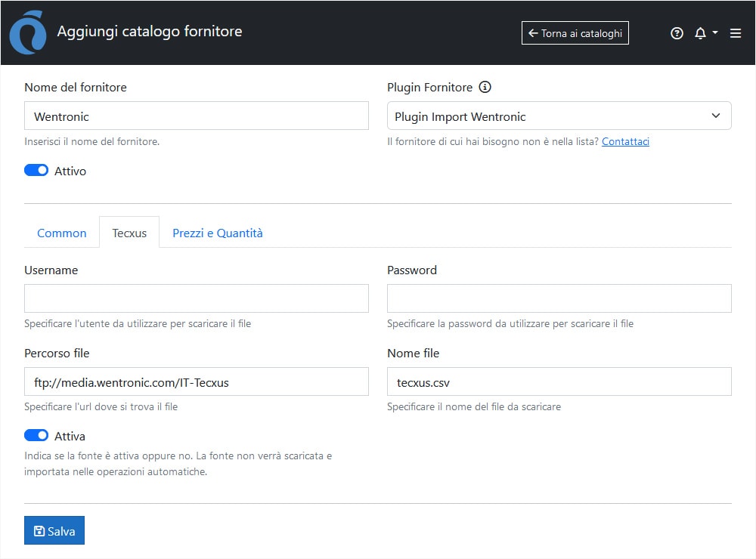Open the help question mark icon
Viewport: 756px width, 559px height.
coord(677,33)
